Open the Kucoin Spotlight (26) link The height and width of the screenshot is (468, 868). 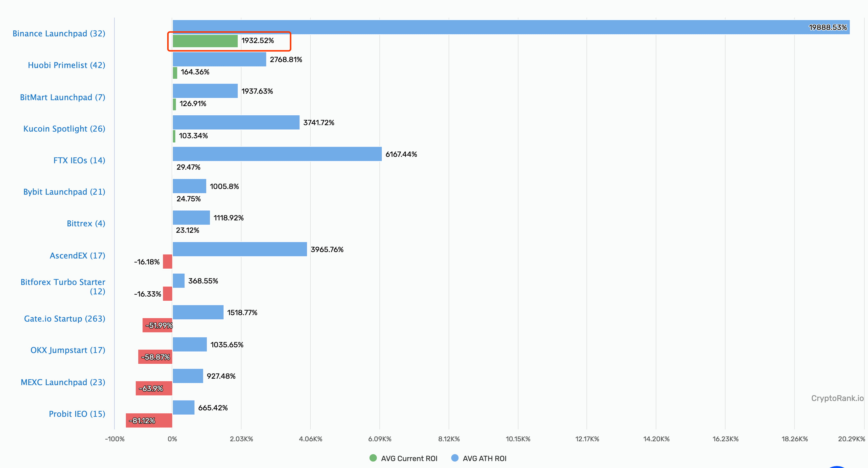64,129
